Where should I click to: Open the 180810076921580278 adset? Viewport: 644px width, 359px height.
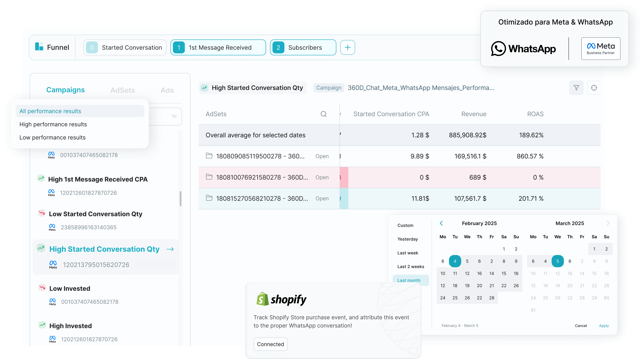[x=322, y=177]
